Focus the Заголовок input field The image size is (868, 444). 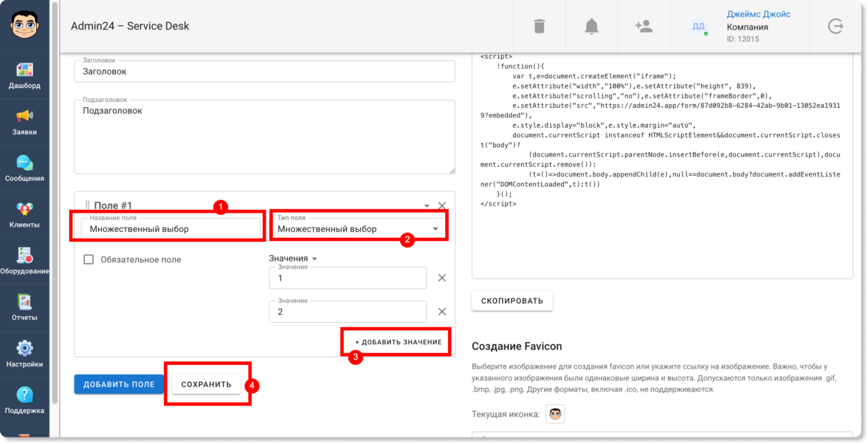(264, 72)
